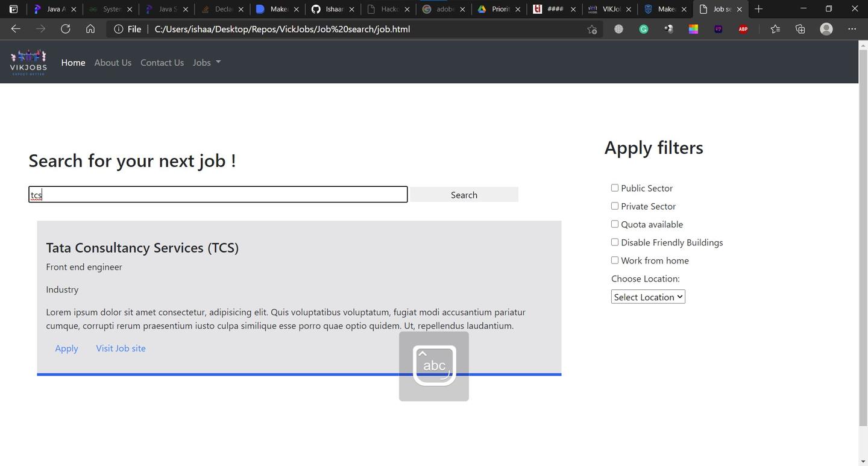The width and height of the screenshot is (868, 466).
Task: Open the Adblock Plus ABP extension
Action: pyautogui.click(x=743, y=29)
